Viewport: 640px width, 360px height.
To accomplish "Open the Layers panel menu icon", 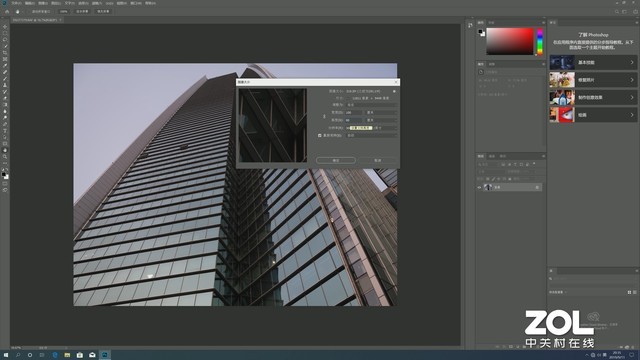I will tap(544, 156).
